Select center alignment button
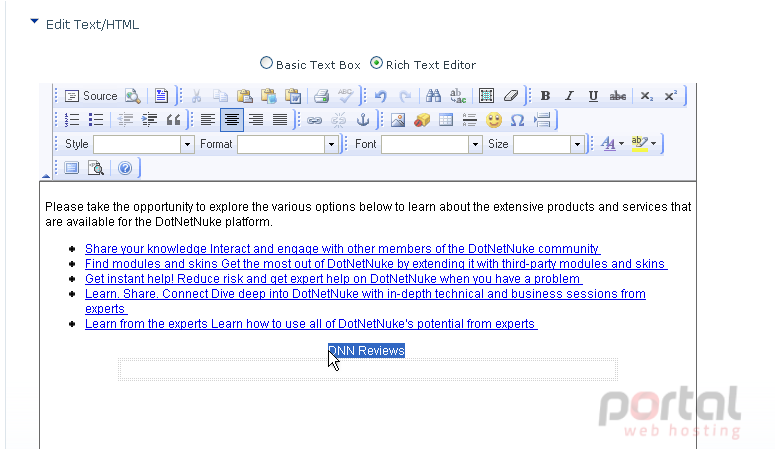The image size is (776, 450). point(232,120)
